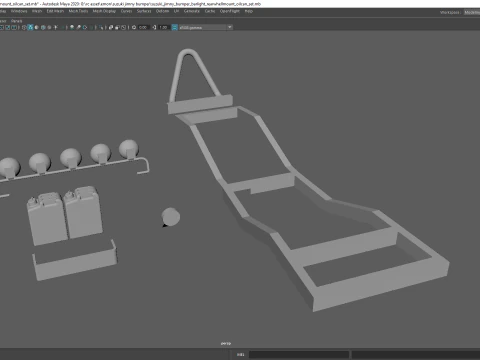
Task: Toggle textured display mode
Action: [49, 27]
